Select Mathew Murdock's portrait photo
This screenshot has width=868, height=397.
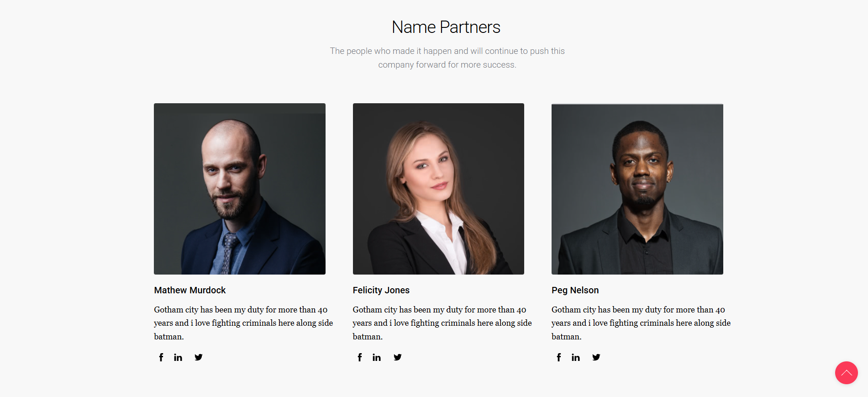(x=240, y=189)
